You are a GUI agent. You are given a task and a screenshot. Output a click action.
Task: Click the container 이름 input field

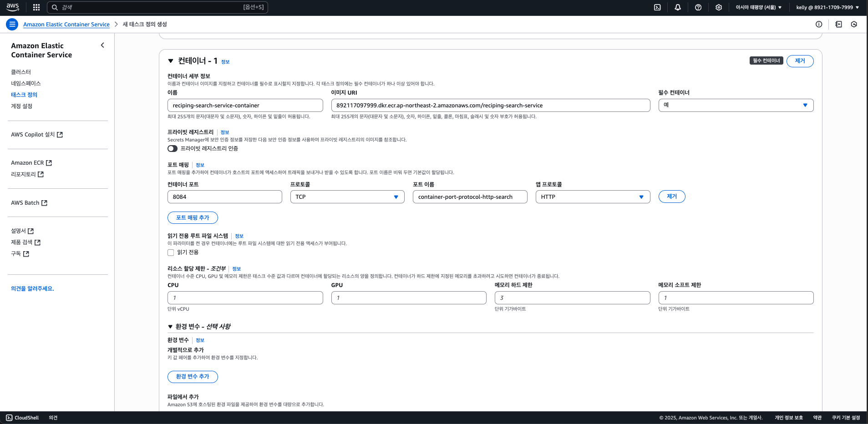point(245,105)
